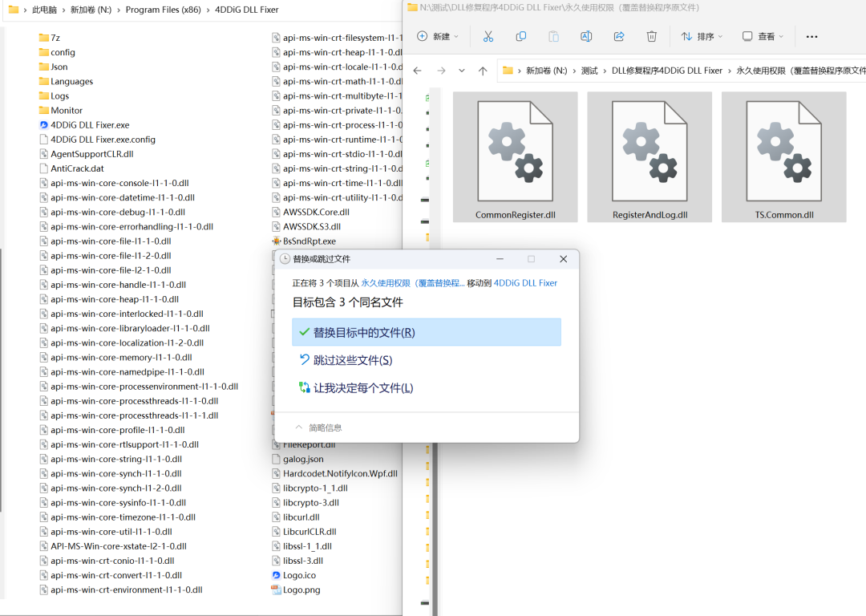Select api-ms-win-core-errorhandling-l1-1-0.dll file
The image size is (866, 616).
point(127,226)
